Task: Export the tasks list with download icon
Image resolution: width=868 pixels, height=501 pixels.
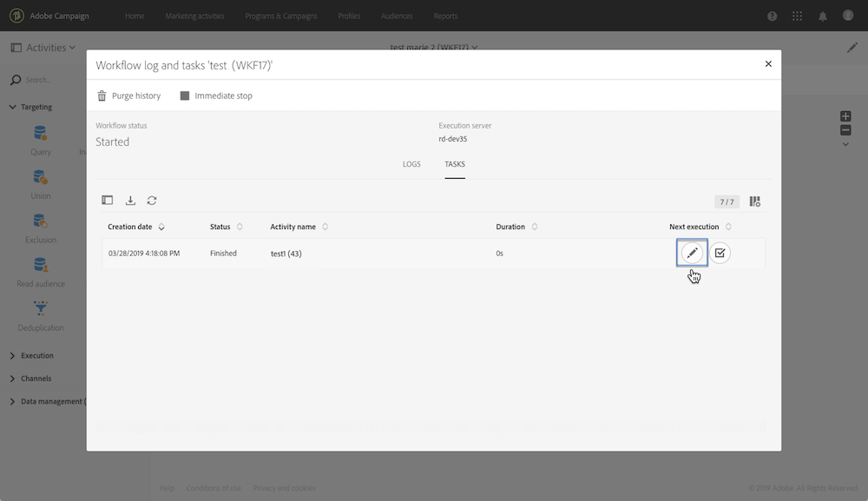Action: tap(130, 201)
